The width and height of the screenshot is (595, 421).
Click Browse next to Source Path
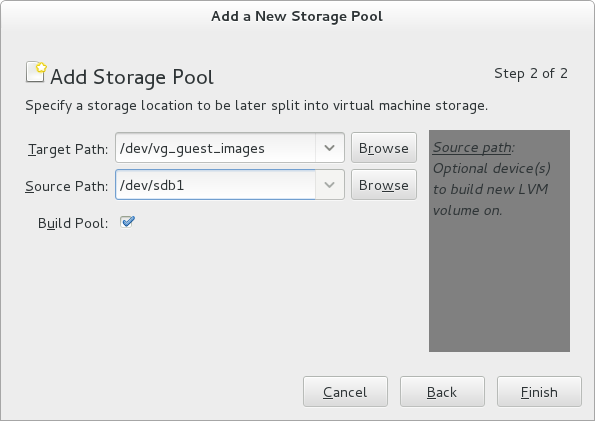point(384,185)
